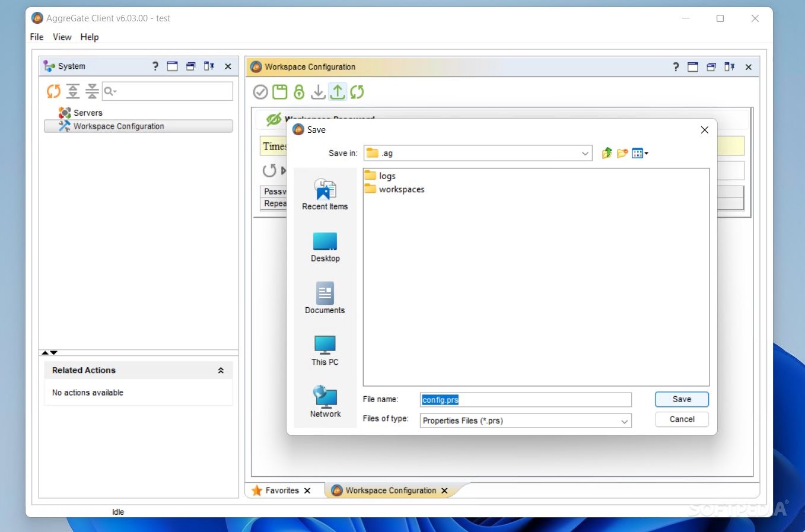This screenshot has width=805, height=532.
Task: Maximize the Workspace Configuration panel
Action: tap(693, 67)
